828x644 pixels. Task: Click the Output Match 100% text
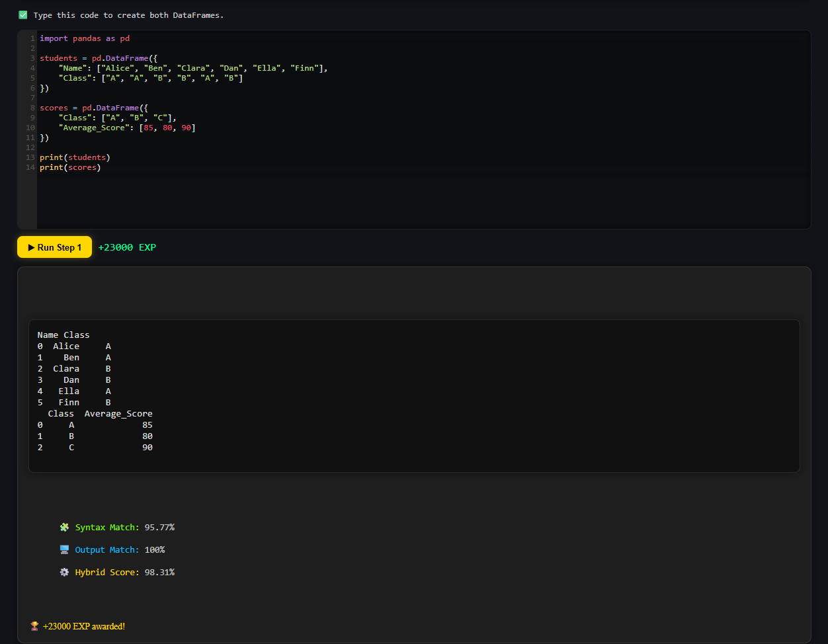[x=120, y=550]
